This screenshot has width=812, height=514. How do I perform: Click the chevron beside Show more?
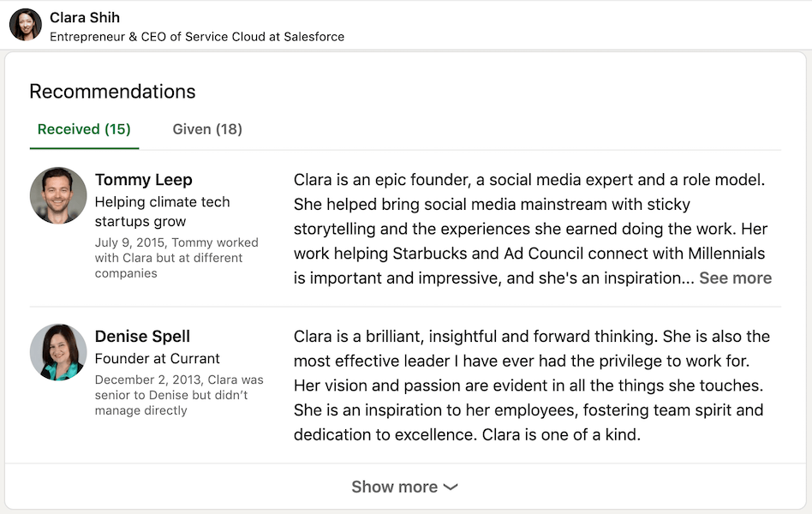pyautogui.click(x=451, y=487)
